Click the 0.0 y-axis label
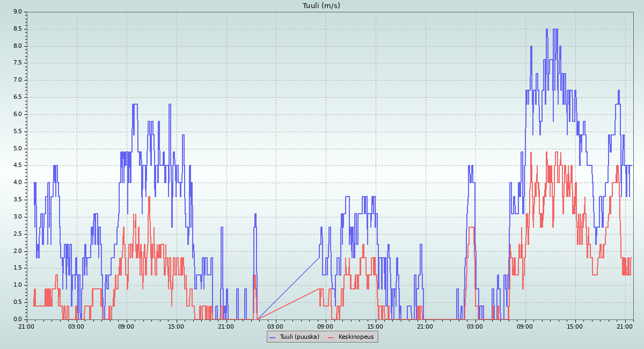This screenshot has width=644, height=349. [x=17, y=319]
